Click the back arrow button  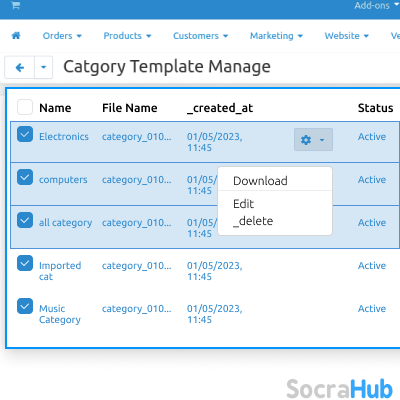[x=20, y=68]
